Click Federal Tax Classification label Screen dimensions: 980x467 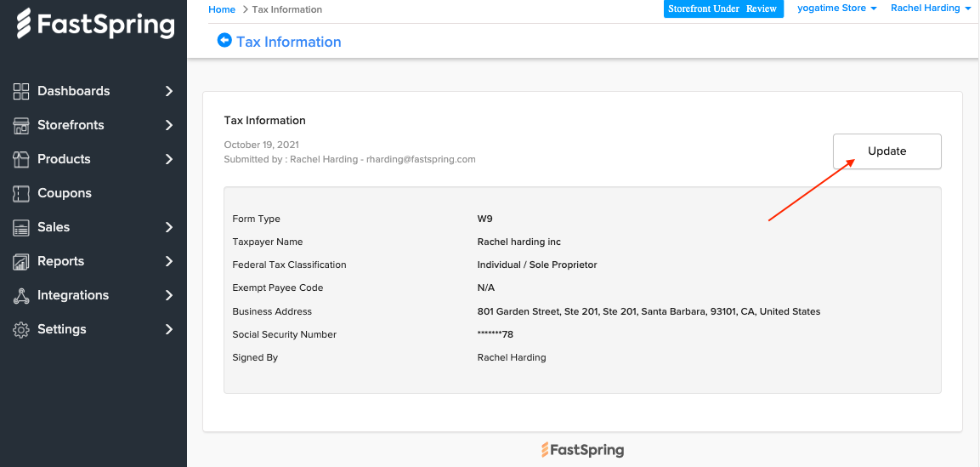pyautogui.click(x=289, y=265)
